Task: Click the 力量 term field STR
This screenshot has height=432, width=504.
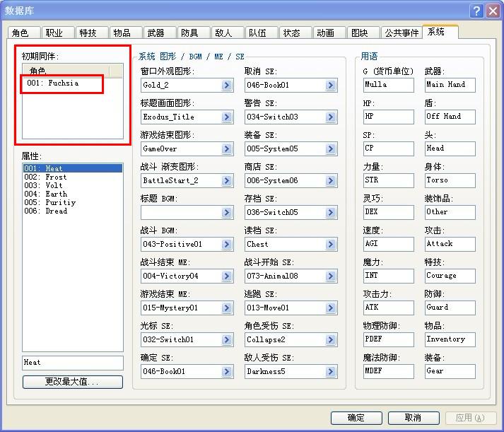Action: click(x=389, y=180)
